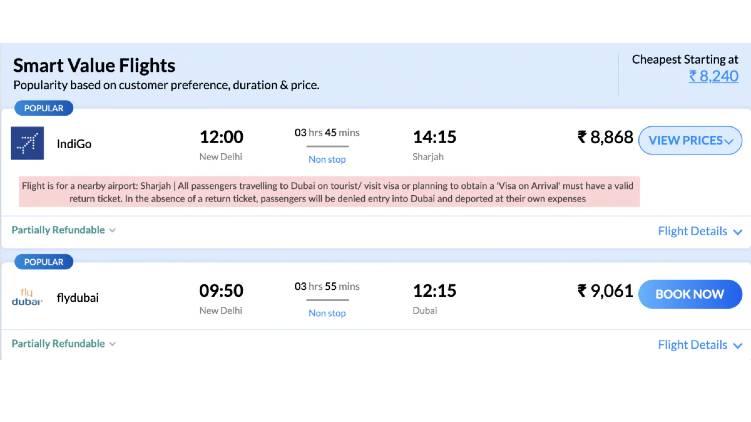
Task: Expand Flight Details for flydubai flight
Action: point(700,345)
